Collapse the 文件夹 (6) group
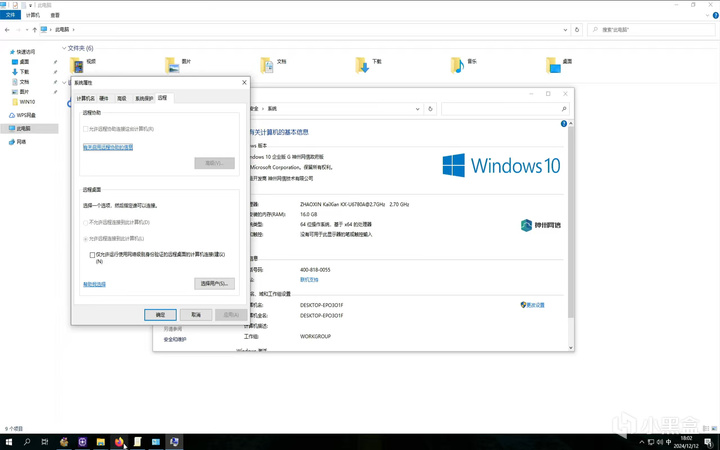The height and width of the screenshot is (450, 720). [64, 48]
